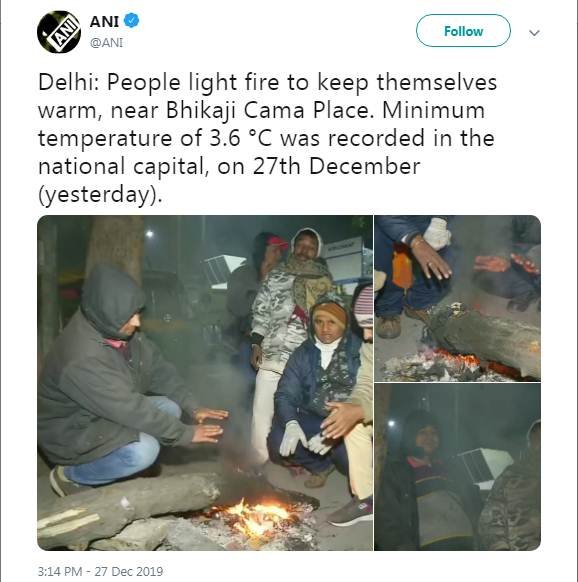Click the words "Bhikaji Cama Place" in tweet

[x=270, y=110]
